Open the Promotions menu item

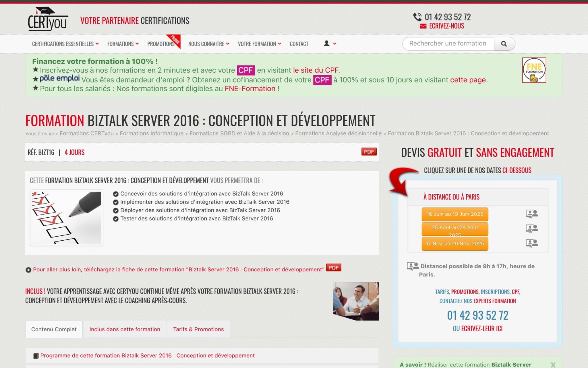161,44
